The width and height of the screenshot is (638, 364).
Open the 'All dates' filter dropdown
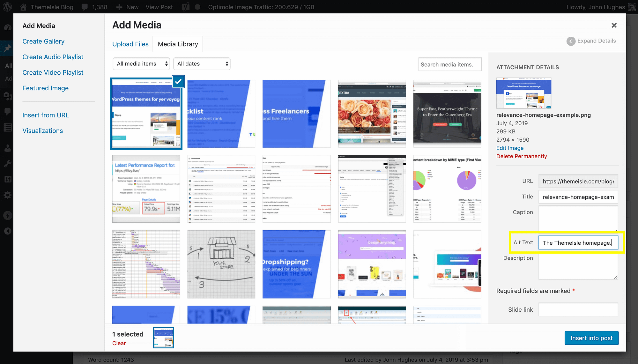(202, 63)
